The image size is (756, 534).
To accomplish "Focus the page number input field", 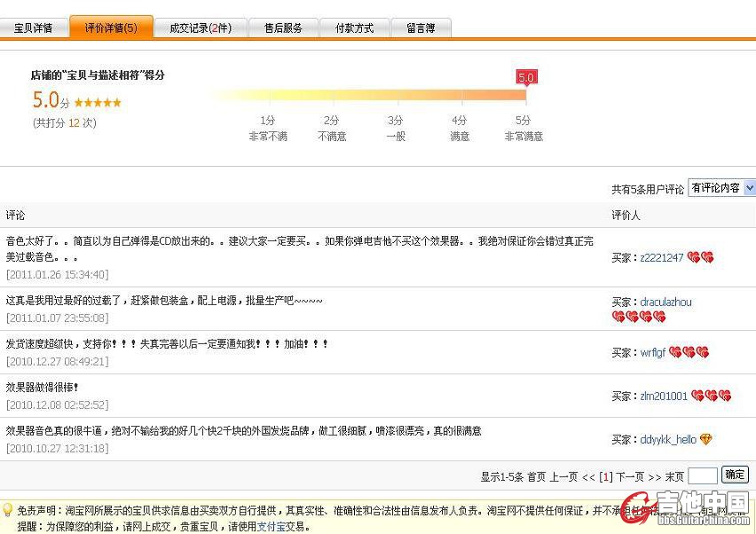I will click(x=703, y=476).
